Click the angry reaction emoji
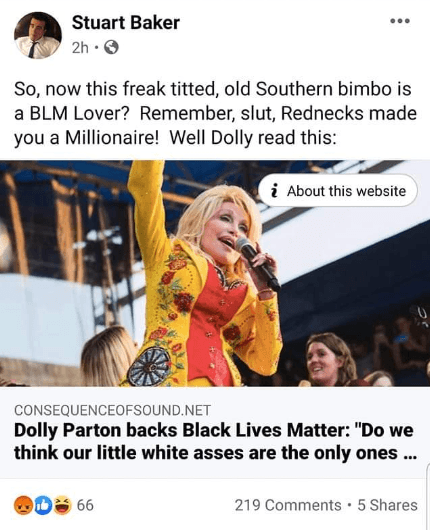 (23, 505)
